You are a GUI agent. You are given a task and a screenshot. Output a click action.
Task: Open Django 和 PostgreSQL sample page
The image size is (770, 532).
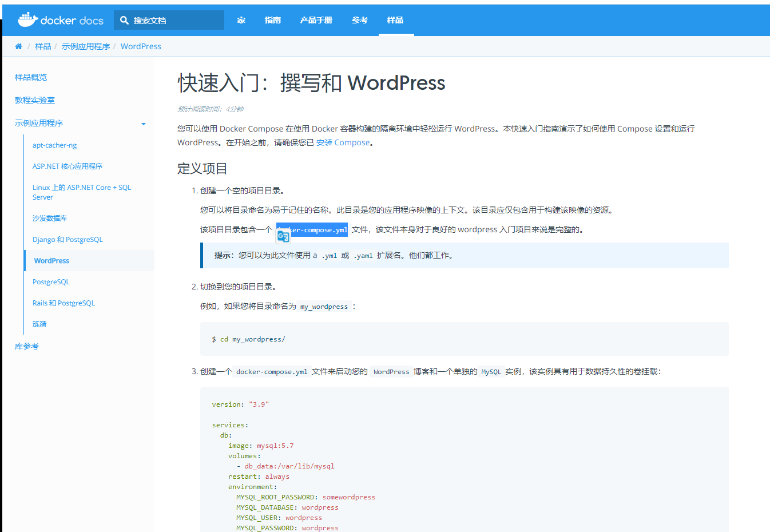[68, 240]
